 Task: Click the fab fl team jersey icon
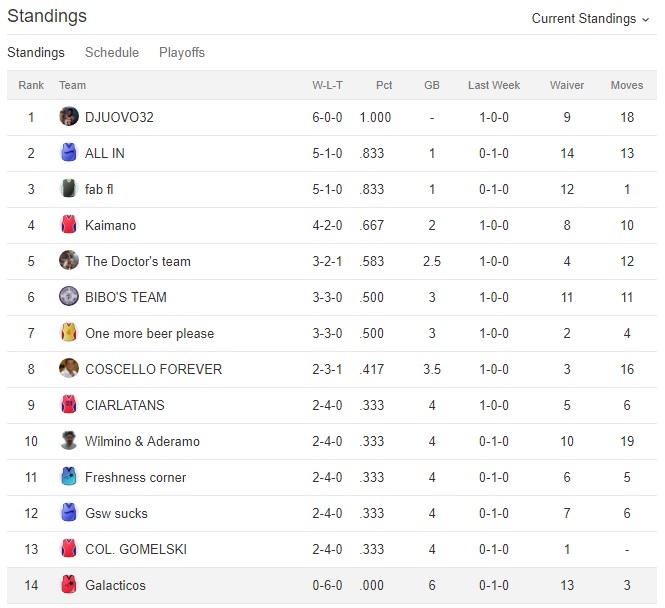point(69,189)
